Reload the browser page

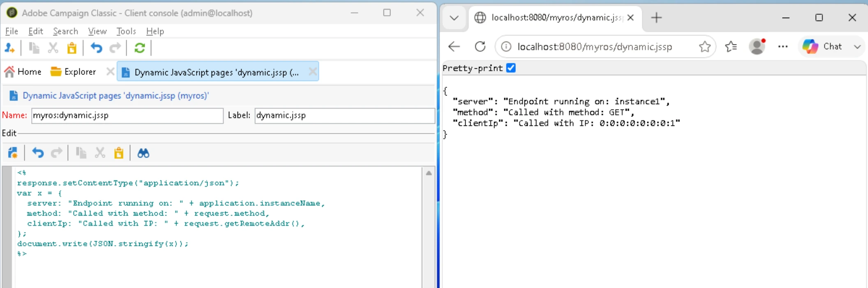[480, 46]
